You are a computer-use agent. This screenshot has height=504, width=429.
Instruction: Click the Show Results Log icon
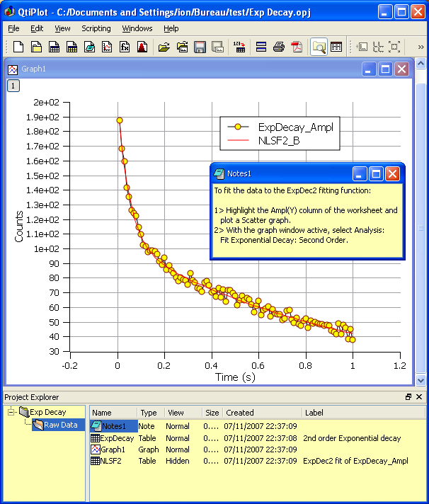(336, 47)
